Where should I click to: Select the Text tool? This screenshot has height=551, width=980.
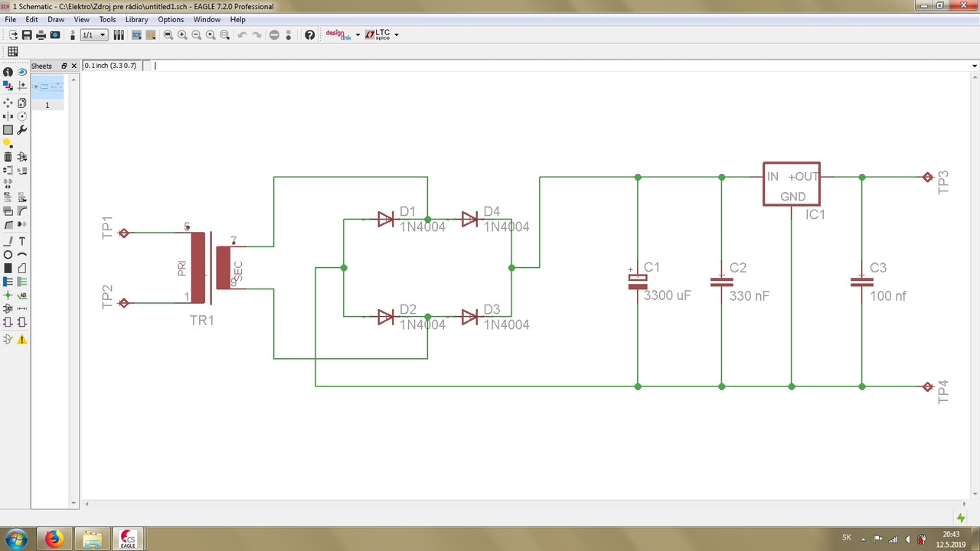(x=22, y=241)
